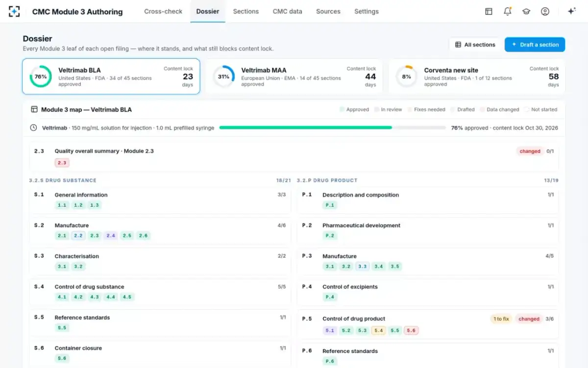This screenshot has width=588, height=368.
Task: Click the Quality overall summary row title
Action: (x=104, y=151)
